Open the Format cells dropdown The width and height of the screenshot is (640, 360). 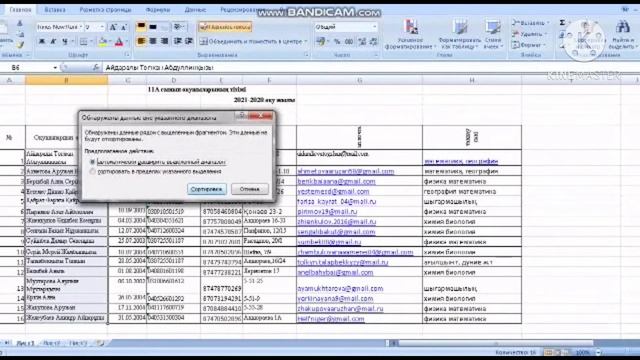(529, 45)
